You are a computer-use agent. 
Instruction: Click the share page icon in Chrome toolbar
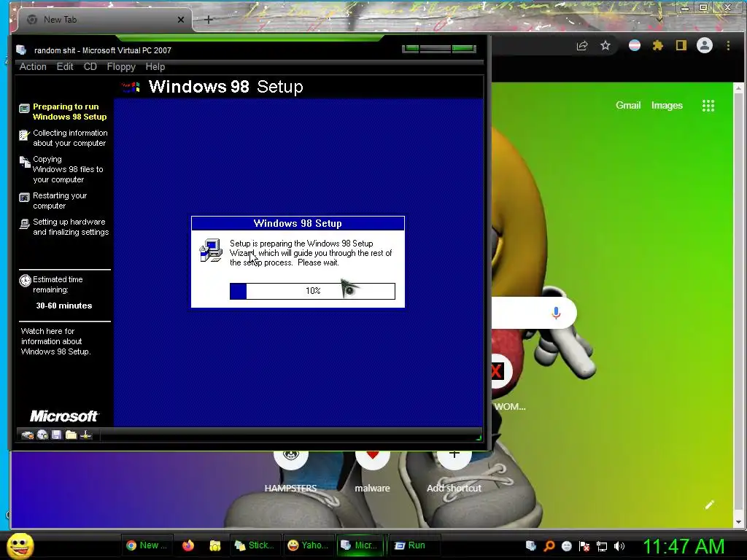tap(582, 46)
